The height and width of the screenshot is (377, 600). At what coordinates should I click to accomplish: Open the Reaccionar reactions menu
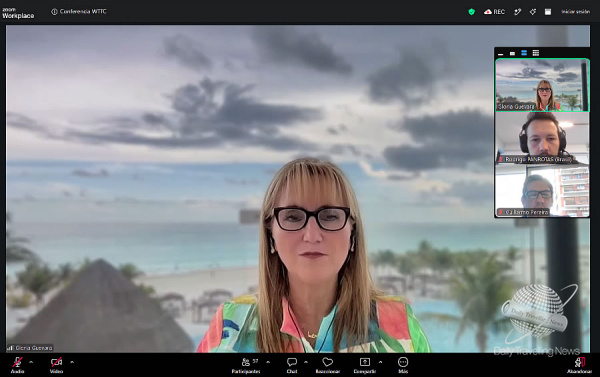[x=328, y=365]
